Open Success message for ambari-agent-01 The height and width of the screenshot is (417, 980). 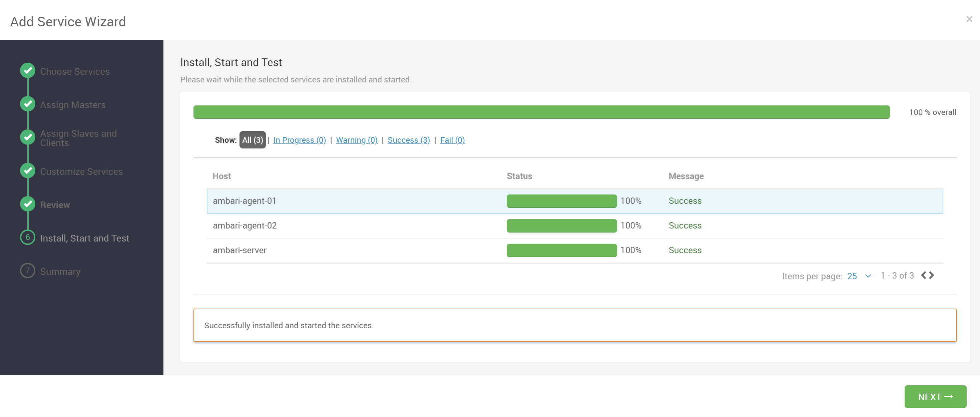click(x=685, y=201)
